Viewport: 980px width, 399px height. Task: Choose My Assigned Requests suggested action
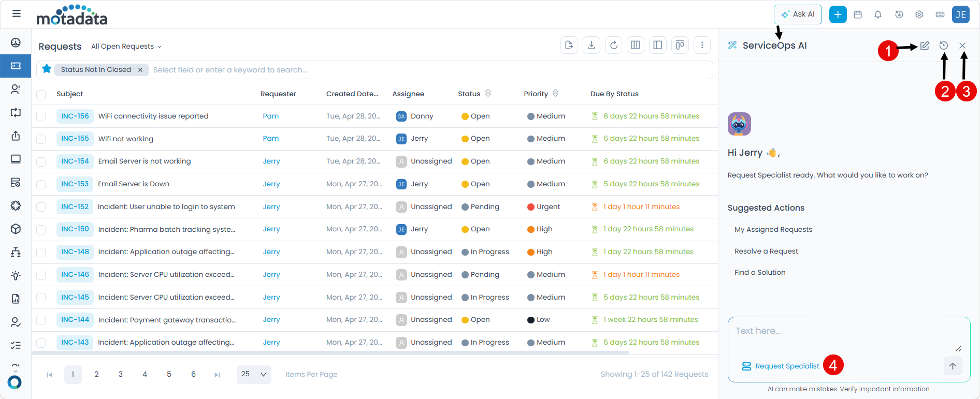coord(773,229)
